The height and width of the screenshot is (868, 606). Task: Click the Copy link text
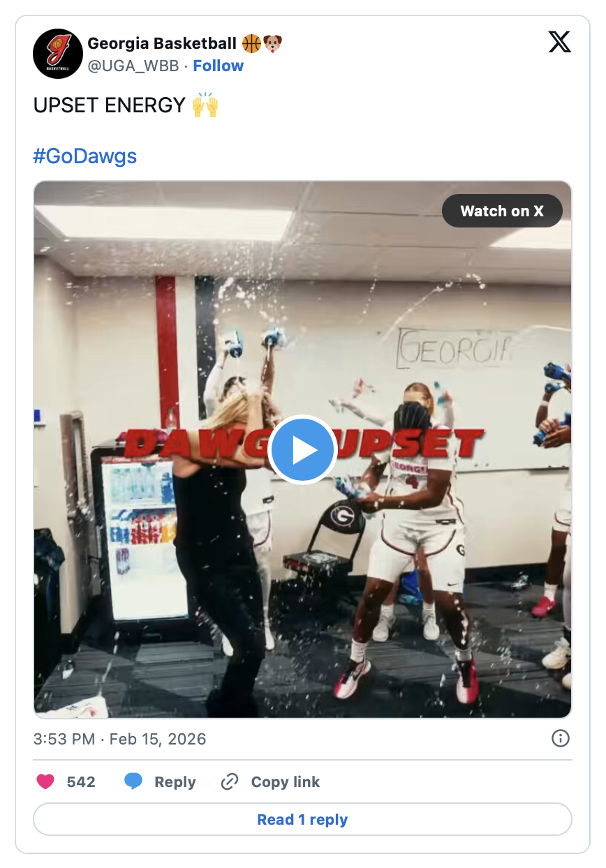[x=286, y=782]
